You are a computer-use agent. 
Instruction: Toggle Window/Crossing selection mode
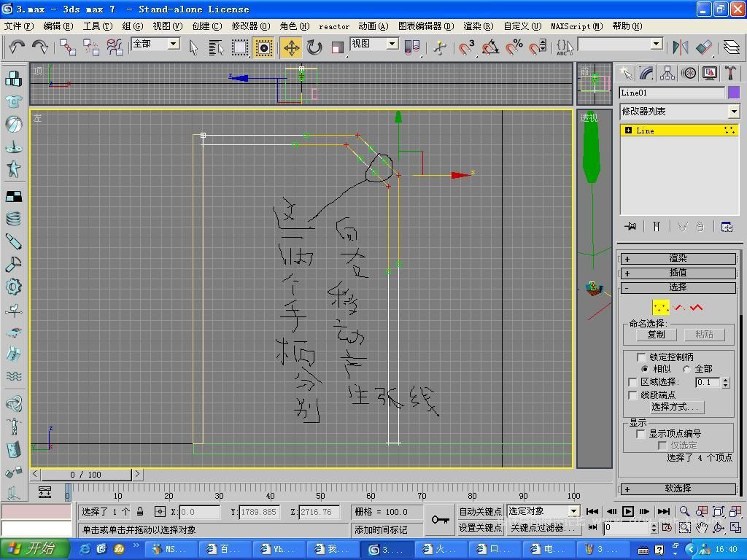[x=263, y=47]
